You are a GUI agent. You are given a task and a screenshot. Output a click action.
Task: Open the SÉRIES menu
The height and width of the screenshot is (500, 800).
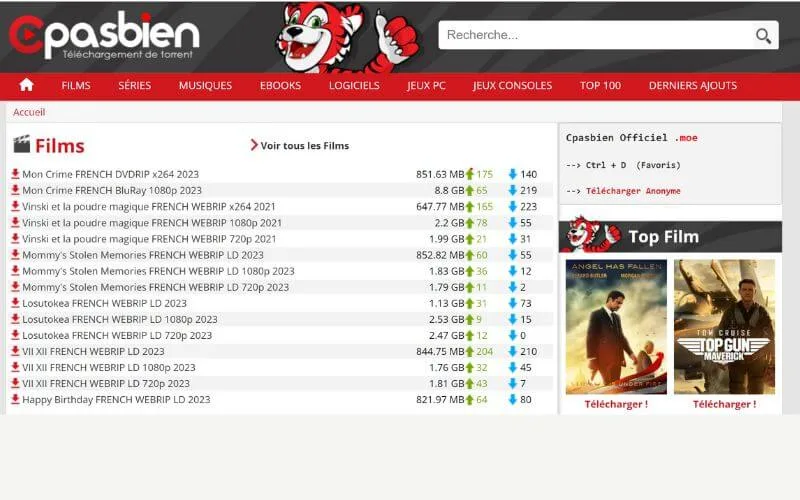135,85
